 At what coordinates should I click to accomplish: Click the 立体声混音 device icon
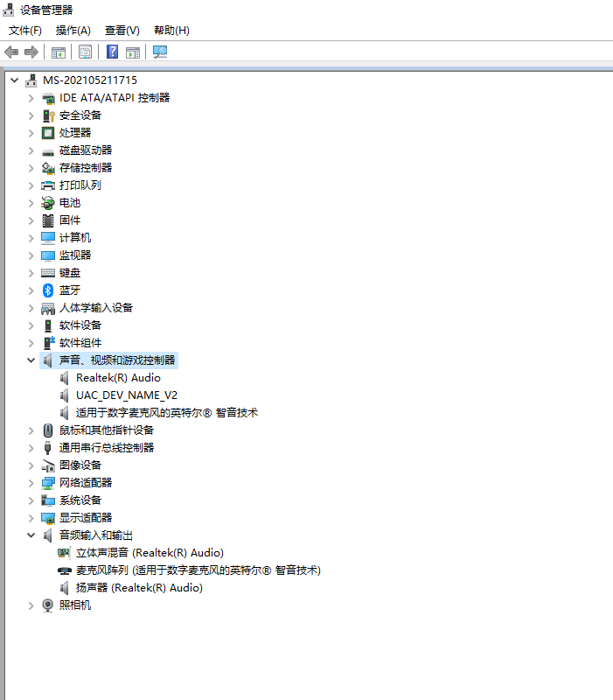64,553
